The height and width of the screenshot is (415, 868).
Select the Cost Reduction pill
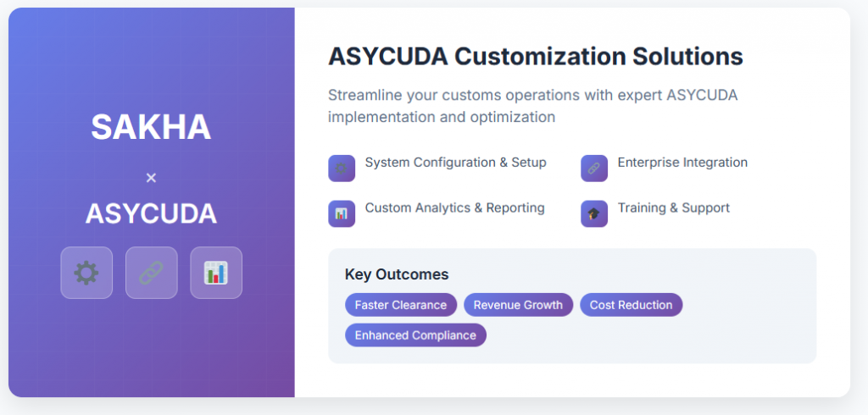[x=631, y=305]
